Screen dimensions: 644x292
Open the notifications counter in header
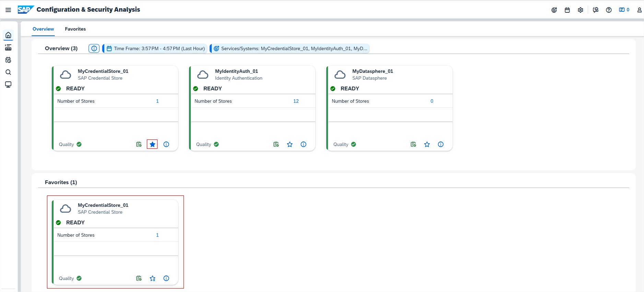624,10
